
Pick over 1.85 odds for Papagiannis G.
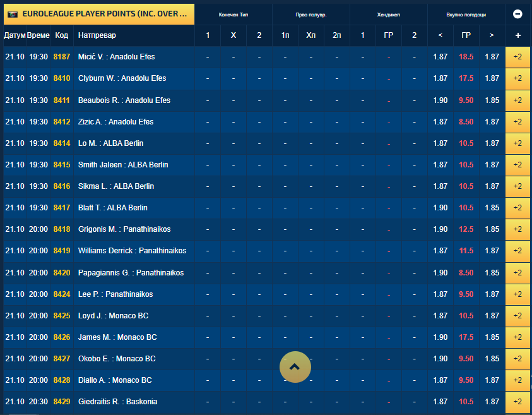[492, 273]
